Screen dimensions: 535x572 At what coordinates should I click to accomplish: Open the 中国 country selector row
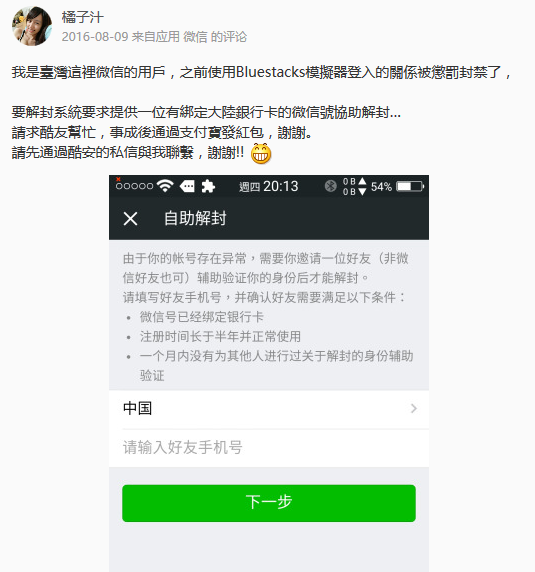[269, 409]
